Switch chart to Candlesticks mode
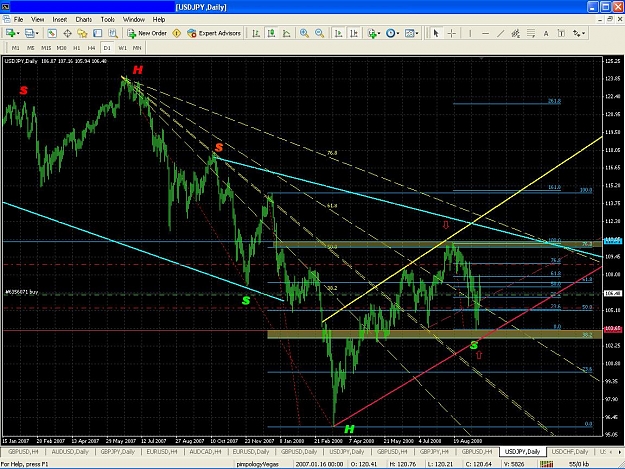This screenshot has height=469, width=625. [271, 33]
